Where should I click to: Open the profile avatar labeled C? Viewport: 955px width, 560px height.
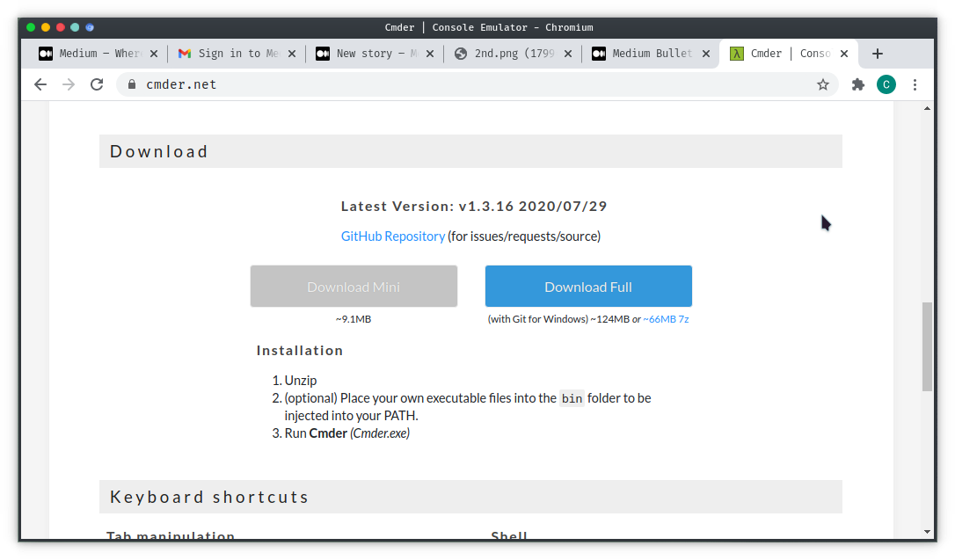click(x=886, y=84)
